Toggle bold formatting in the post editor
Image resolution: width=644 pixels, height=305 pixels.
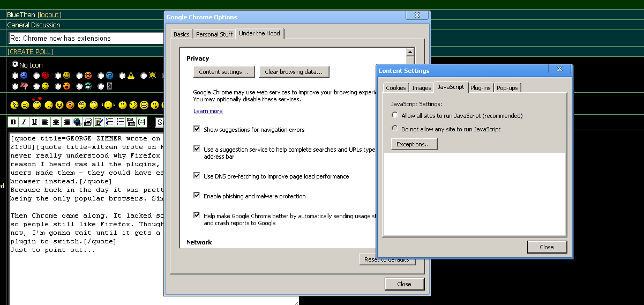13,122
